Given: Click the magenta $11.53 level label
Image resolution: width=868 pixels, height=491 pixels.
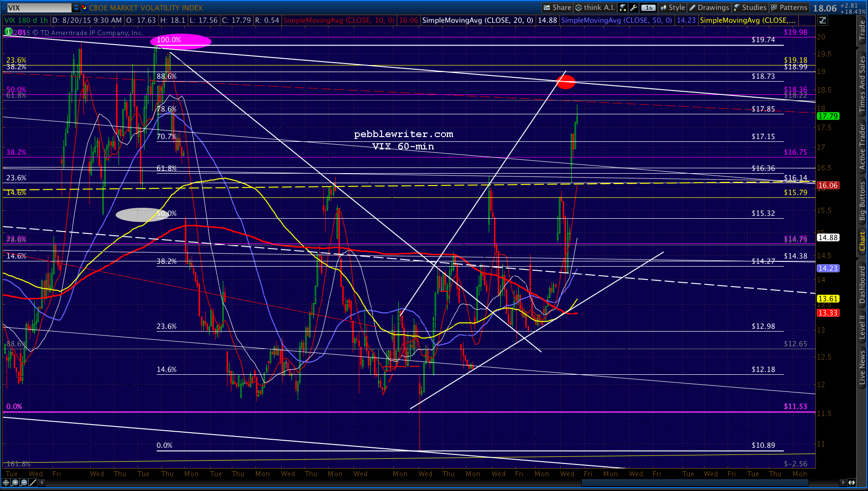Looking at the screenshot, I should (x=795, y=407).
